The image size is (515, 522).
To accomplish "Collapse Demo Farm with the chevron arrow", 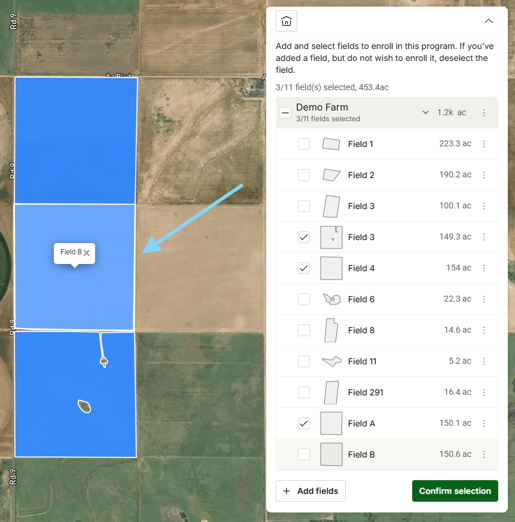I will [425, 112].
